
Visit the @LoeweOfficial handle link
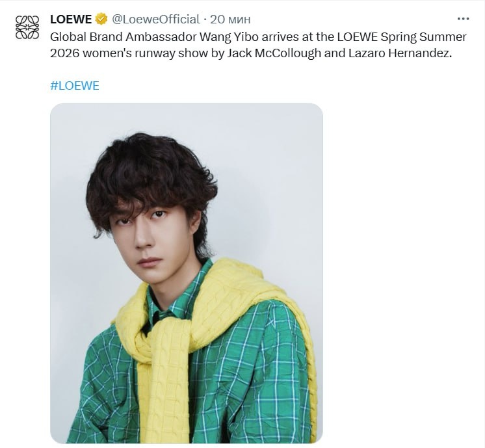coord(155,20)
